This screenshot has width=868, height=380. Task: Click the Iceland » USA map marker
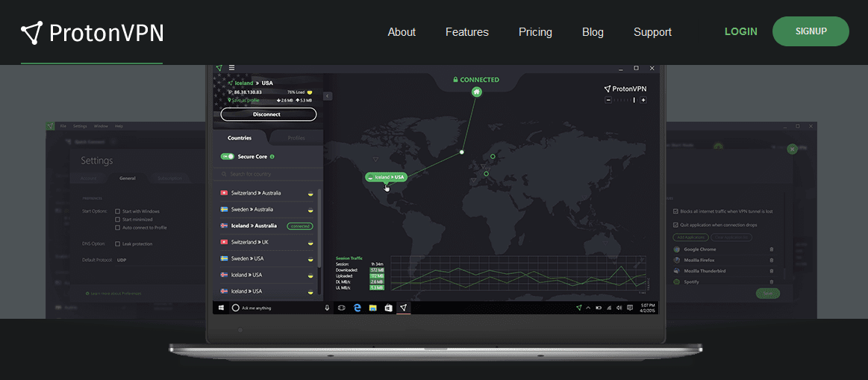pyautogui.click(x=387, y=177)
